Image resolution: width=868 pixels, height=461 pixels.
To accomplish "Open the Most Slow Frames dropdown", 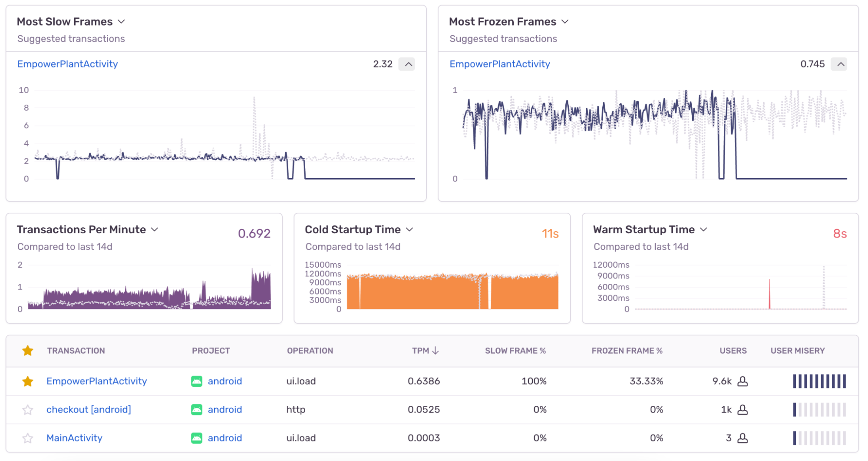I will tap(121, 21).
